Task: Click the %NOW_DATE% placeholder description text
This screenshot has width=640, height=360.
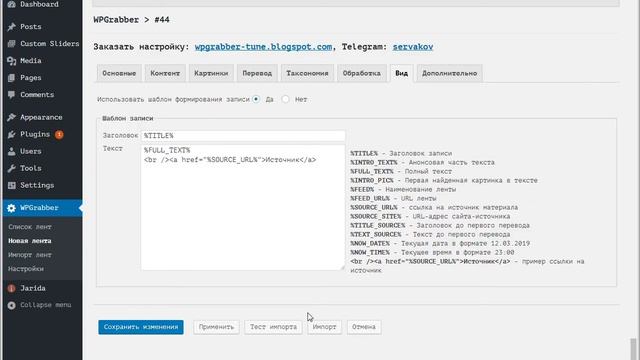Action: pyautogui.click(x=440, y=243)
